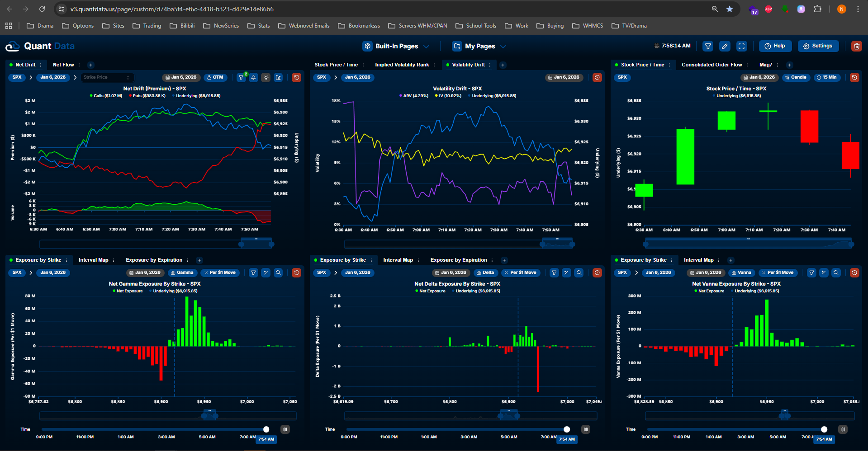Click the Delta Exposure time slider handle
The width and height of the screenshot is (868, 451).
click(567, 429)
